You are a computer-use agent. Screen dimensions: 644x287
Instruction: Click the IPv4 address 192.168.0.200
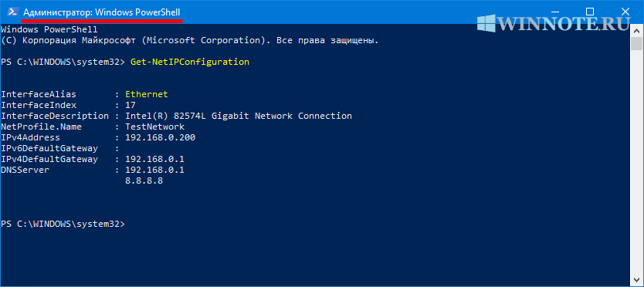pyautogui.click(x=160, y=137)
